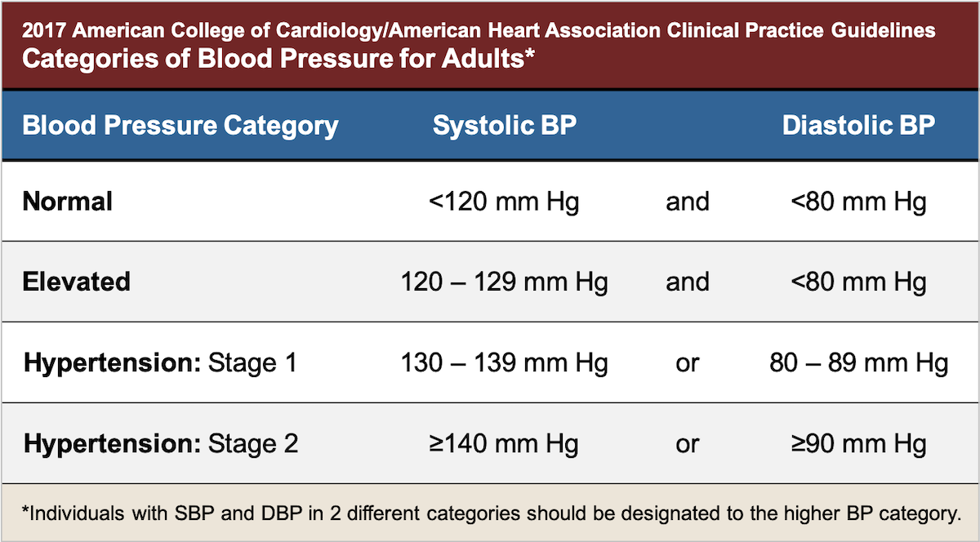Click the "and" in the Normal row
The image size is (980, 542).
click(x=688, y=202)
